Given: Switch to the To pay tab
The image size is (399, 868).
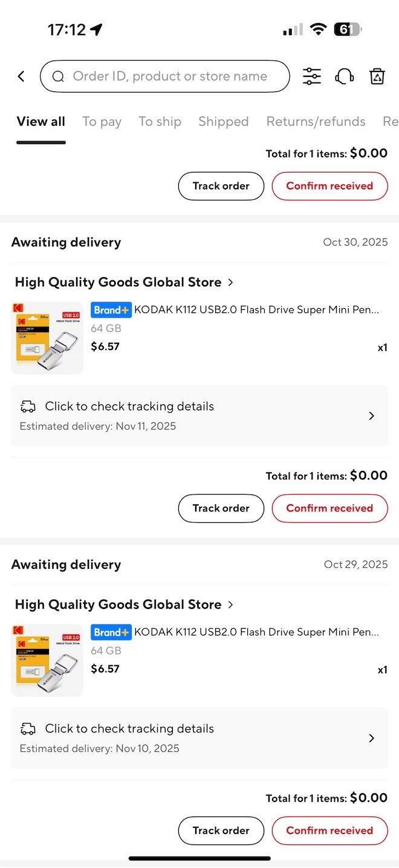Looking at the screenshot, I should (x=102, y=122).
